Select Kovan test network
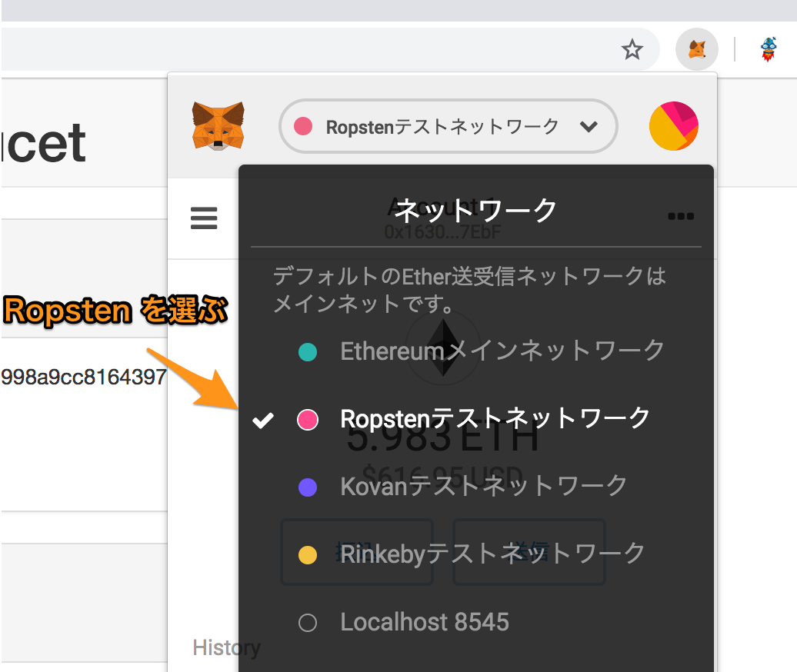Viewport: 797px width, 672px height. click(477, 487)
